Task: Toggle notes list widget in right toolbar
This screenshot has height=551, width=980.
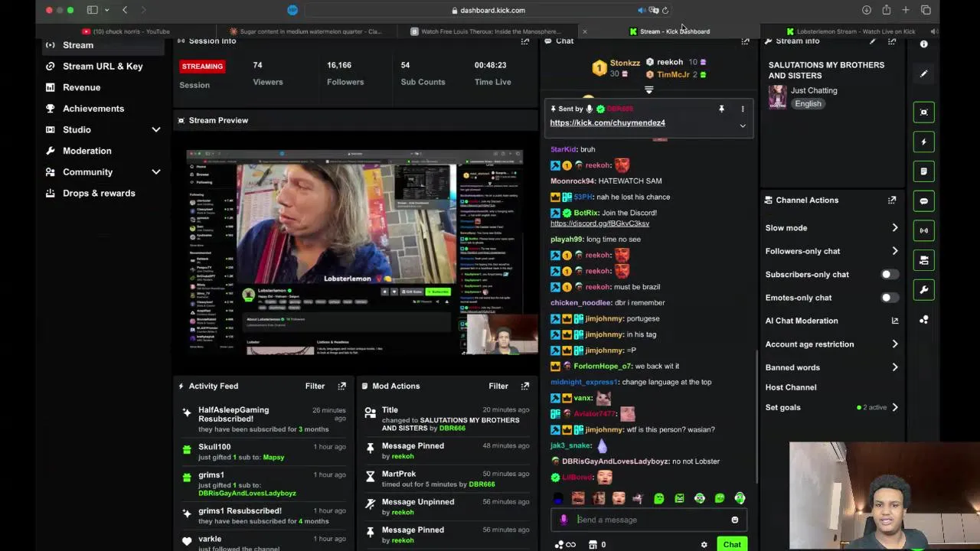Action: click(x=924, y=171)
